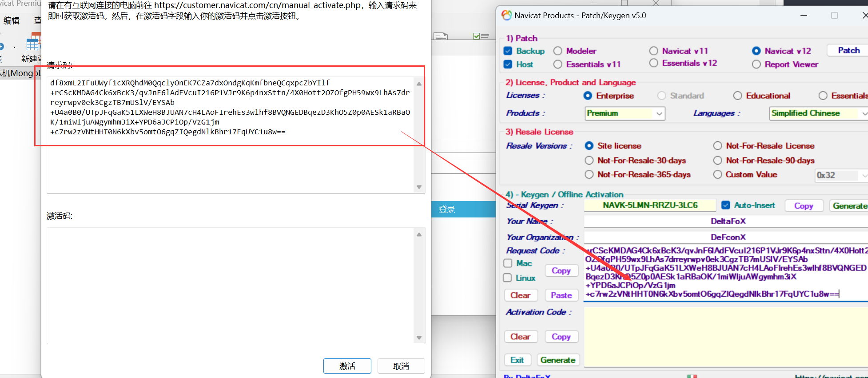Click the Patch button
868x378 pixels.
[848, 50]
